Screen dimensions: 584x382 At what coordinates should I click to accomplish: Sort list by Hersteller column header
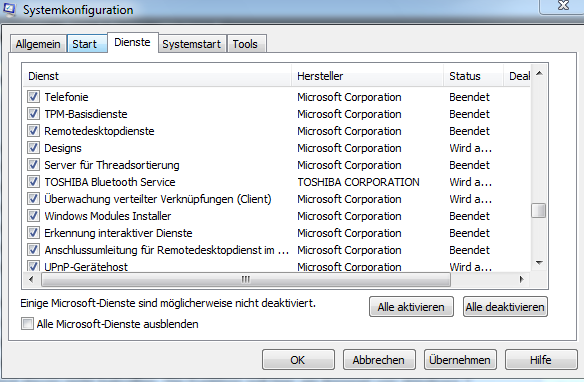tap(368, 76)
